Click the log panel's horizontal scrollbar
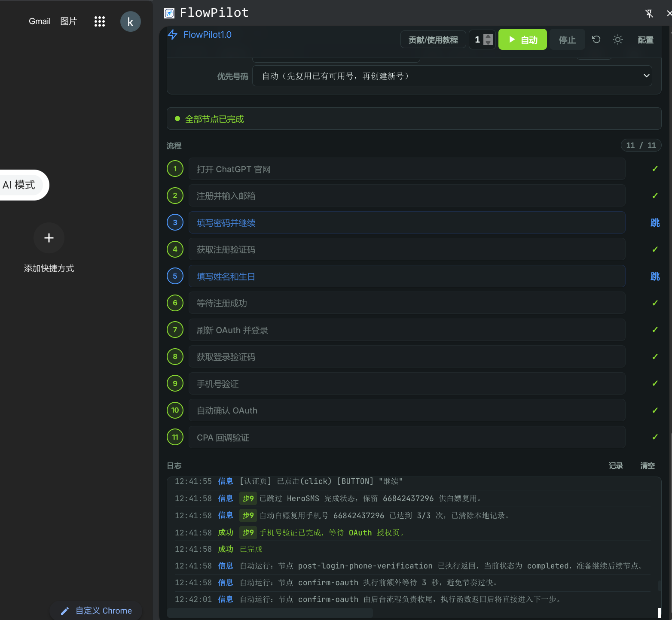Image resolution: width=672 pixels, height=620 pixels. coord(270,613)
